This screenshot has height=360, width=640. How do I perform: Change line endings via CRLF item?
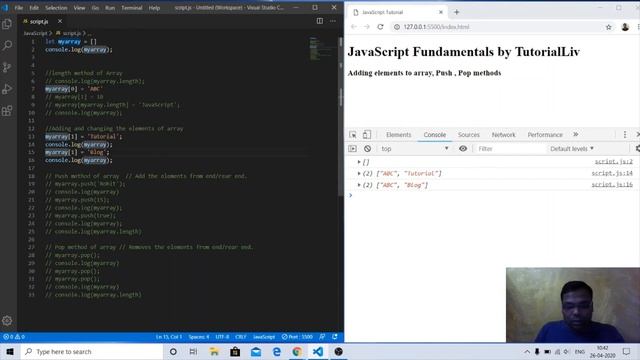pyautogui.click(x=241, y=337)
